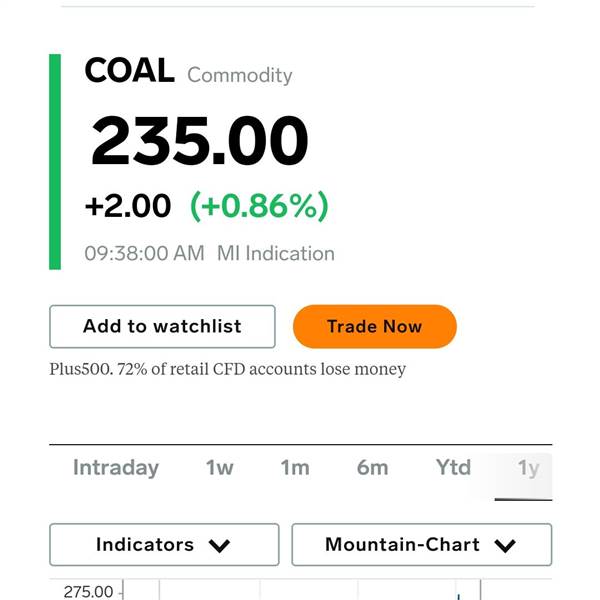The image size is (600, 600).
Task: Open the Plus500 CFD risk disclaimer
Action: coord(228,369)
